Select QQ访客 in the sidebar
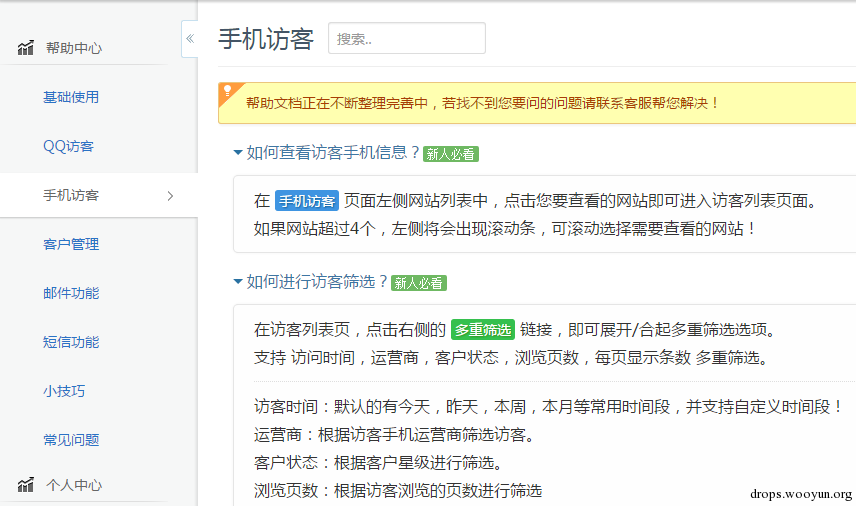856x506 pixels. click(68, 147)
